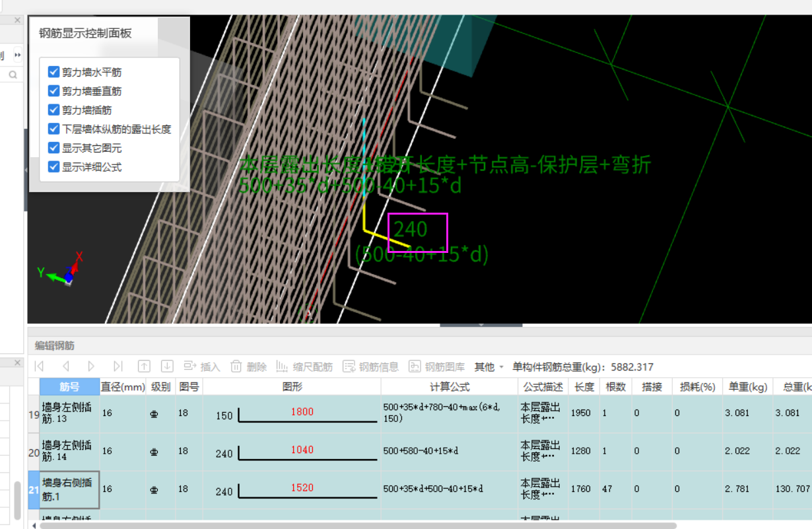This screenshot has width=812, height=529.
Task: Click total weight 130.707 cell
Action: click(792, 489)
